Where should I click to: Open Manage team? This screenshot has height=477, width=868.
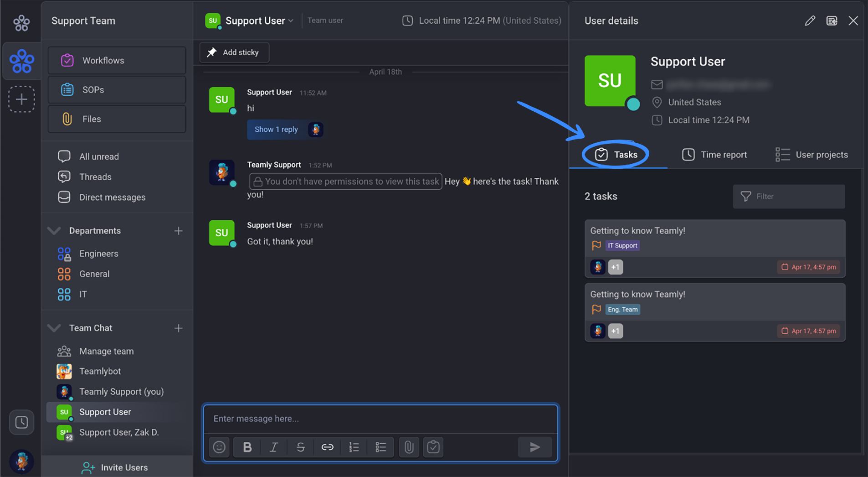click(106, 351)
